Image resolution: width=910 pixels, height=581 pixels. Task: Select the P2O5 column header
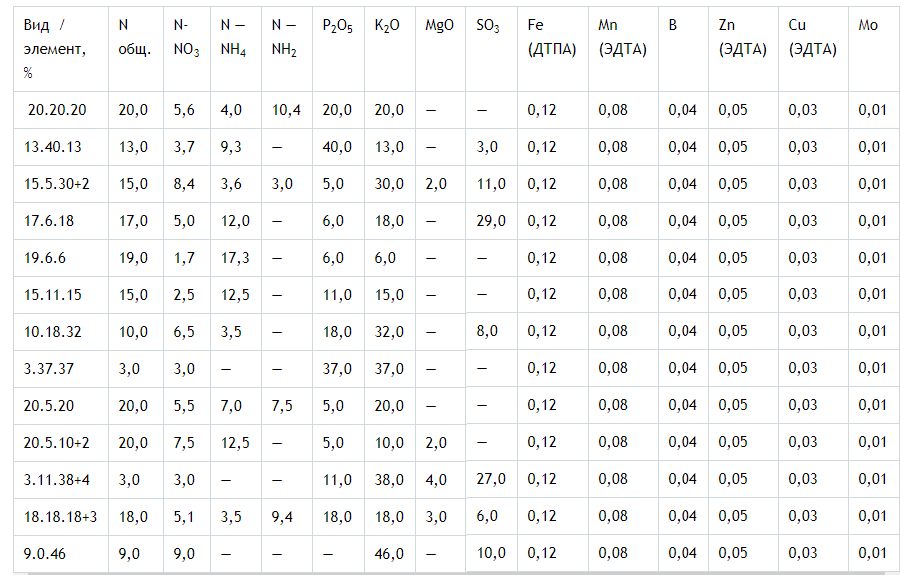click(337, 27)
